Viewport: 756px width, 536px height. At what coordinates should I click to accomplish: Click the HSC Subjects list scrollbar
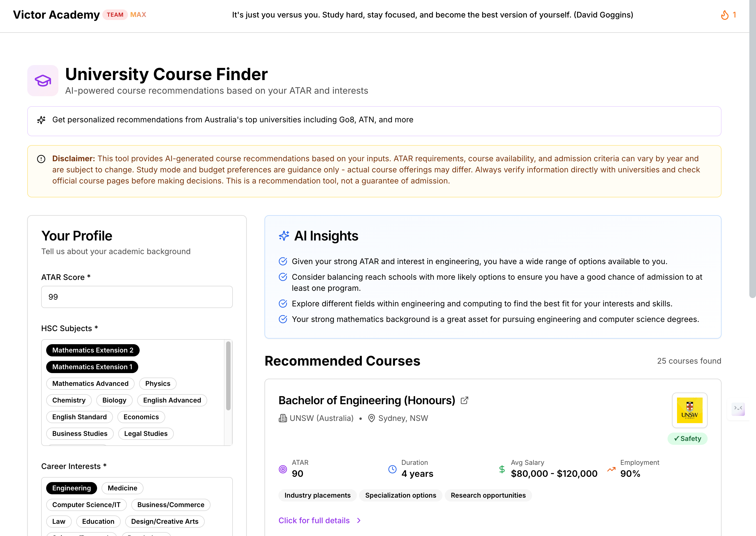(228, 376)
